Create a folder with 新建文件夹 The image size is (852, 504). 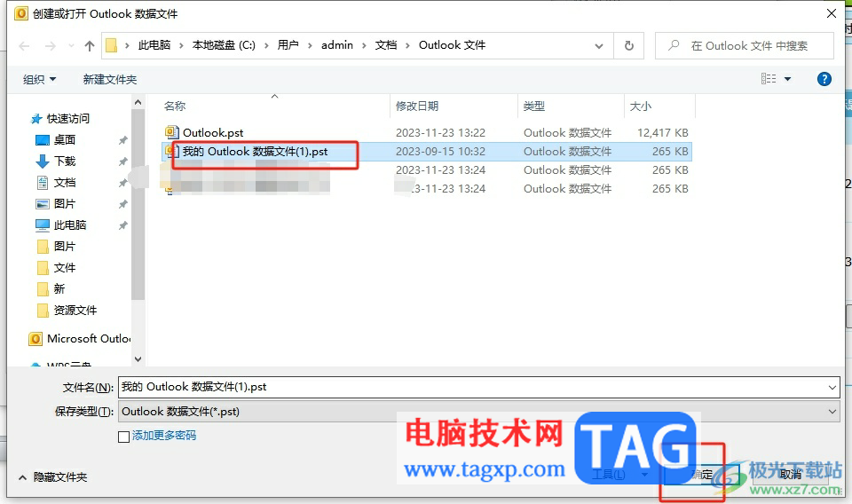coord(110,79)
